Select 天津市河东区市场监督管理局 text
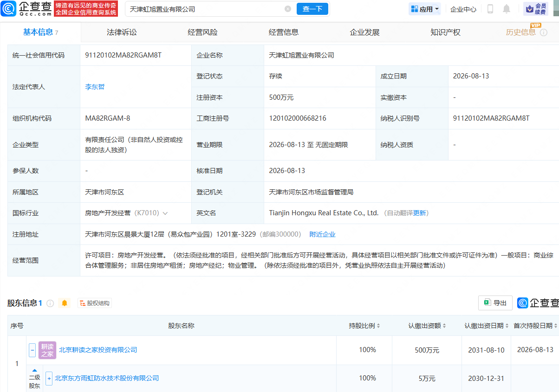Viewport: 559px width, 392px height. tap(311, 192)
